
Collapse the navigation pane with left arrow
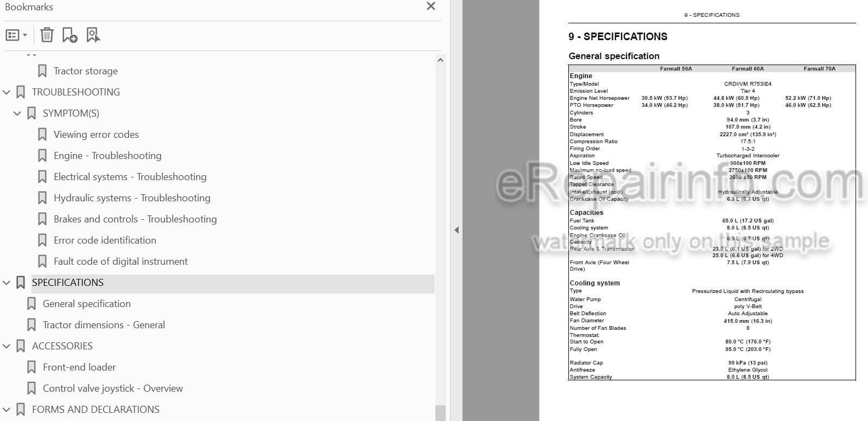457,230
